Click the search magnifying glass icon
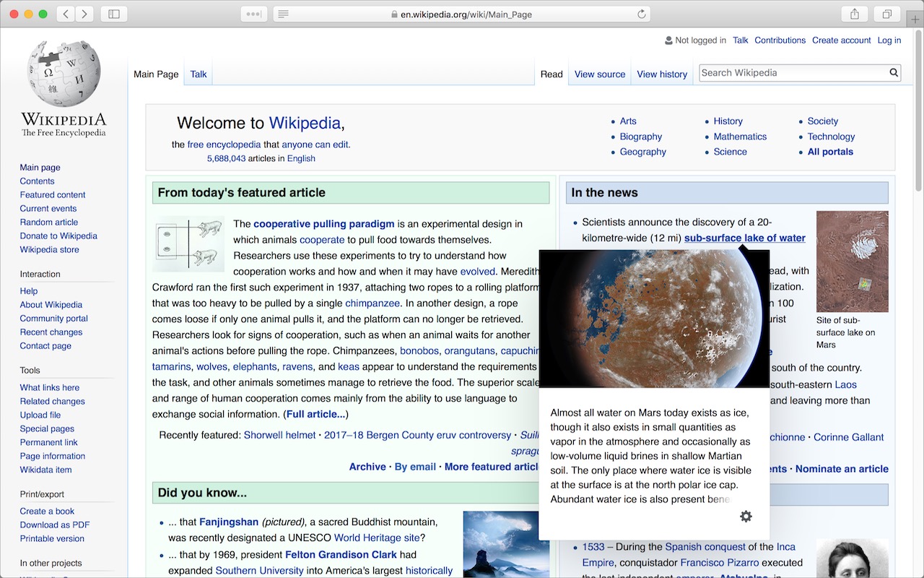Viewport: 924px width, 578px height. point(893,72)
